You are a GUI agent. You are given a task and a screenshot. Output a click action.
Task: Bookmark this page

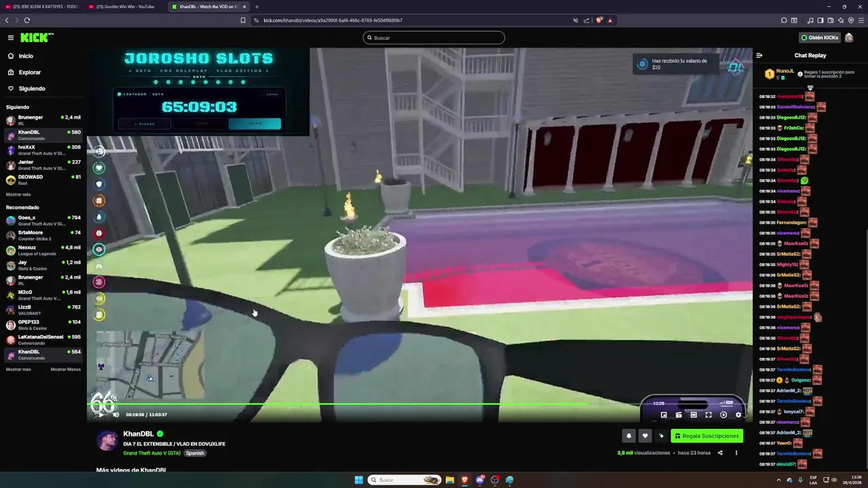(x=243, y=20)
